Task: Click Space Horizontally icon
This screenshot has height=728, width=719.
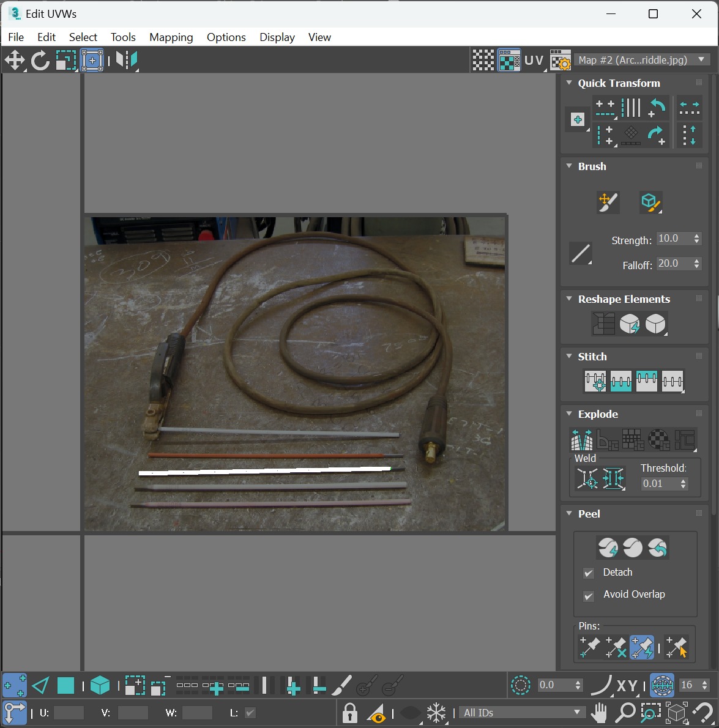Action: coord(689,108)
